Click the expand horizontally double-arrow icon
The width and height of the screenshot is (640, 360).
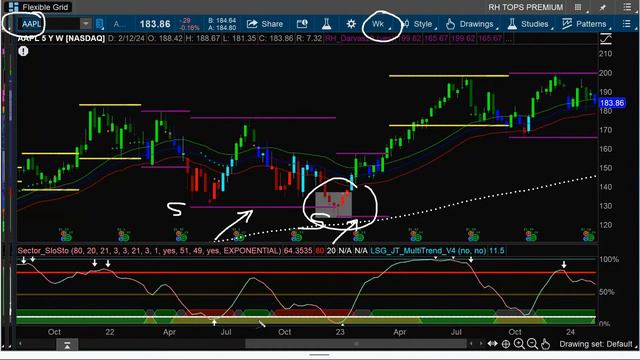[493, 344]
